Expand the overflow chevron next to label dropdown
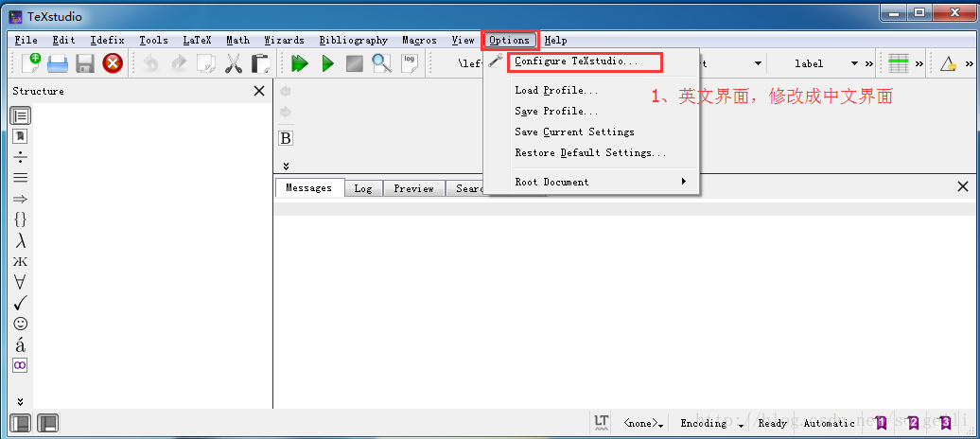Image resolution: width=980 pixels, height=439 pixels. (x=868, y=63)
